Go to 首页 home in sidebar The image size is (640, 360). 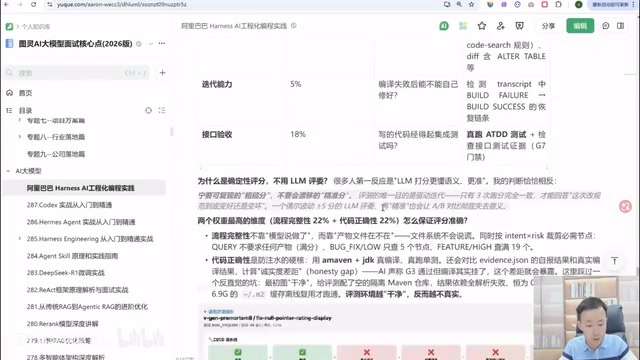point(25,93)
